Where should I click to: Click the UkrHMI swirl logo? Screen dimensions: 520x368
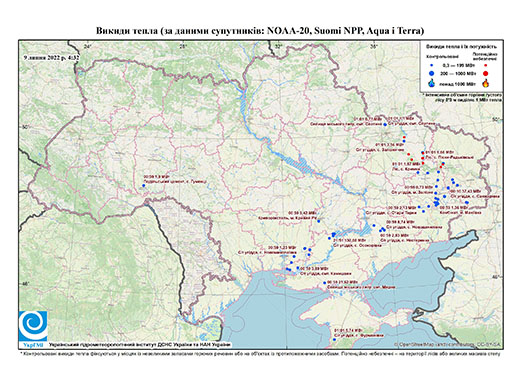(x=33, y=327)
